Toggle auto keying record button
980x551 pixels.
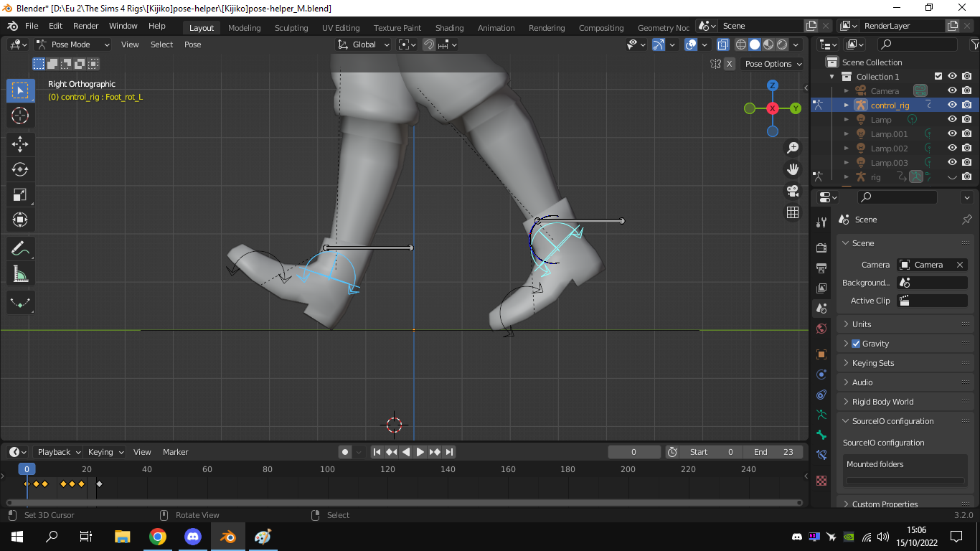345,452
